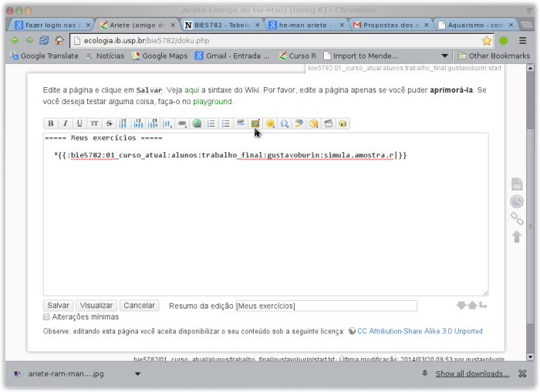This screenshot has width=540, height=392.
Task: Toggle the editor line-wrap arrow icon
Action: tap(483, 306)
